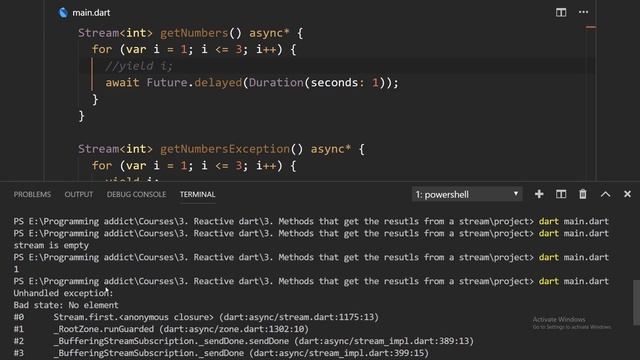The width and height of the screenshot is (640, 360).
Task: Click the main.dart file tab
Action: (84, 13)
